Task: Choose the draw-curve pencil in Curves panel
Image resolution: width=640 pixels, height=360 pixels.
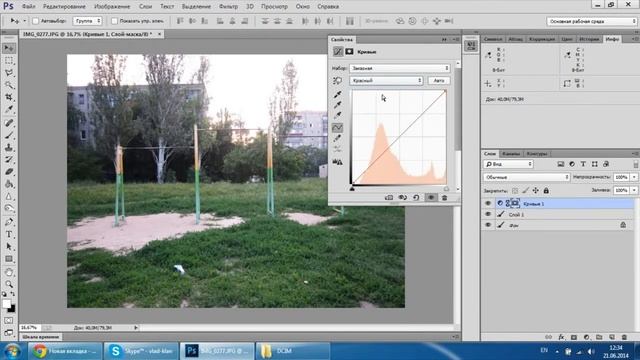Action: 338,138
